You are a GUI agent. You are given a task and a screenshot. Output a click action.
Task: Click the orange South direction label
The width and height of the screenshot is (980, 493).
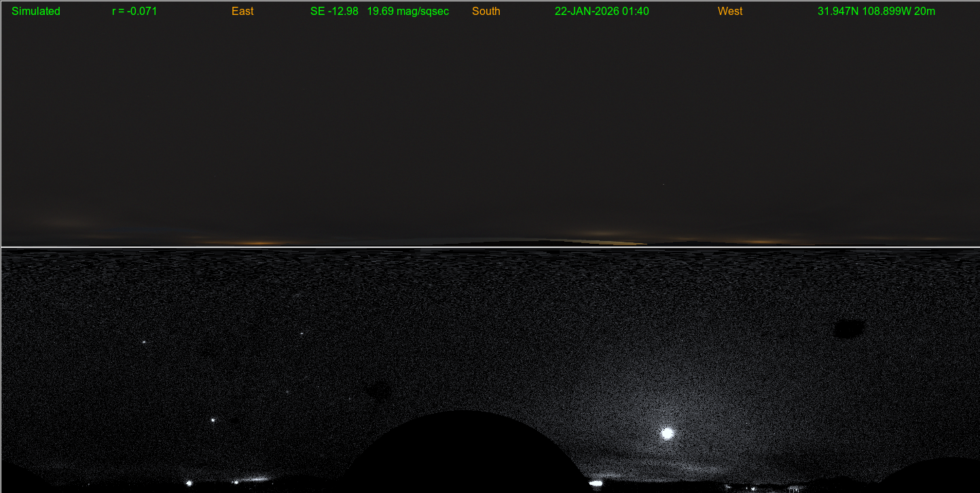click(x=486, y=12)
